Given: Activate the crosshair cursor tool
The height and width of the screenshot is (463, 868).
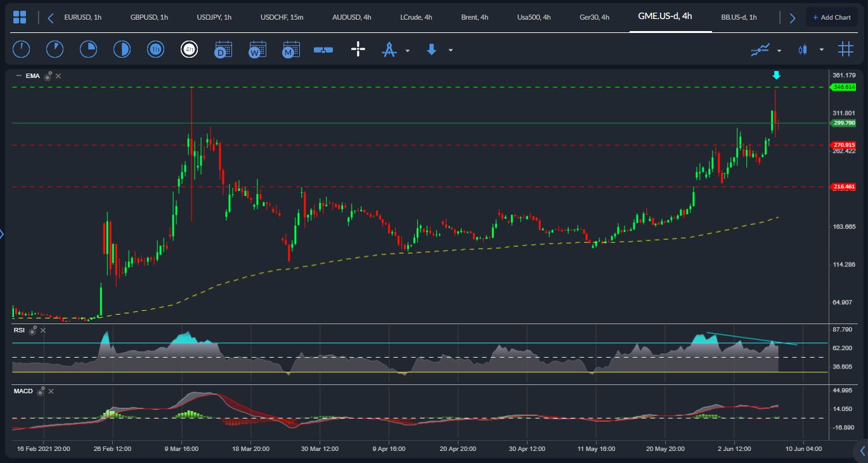Looking at the screenshot, I should point(358,49).
